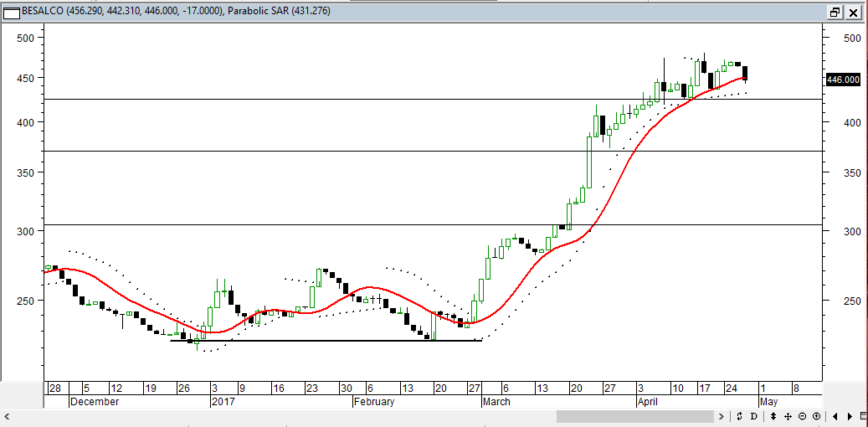Zoom in the chart with plus icon
The image size is (868, 427).
(816, 416)
